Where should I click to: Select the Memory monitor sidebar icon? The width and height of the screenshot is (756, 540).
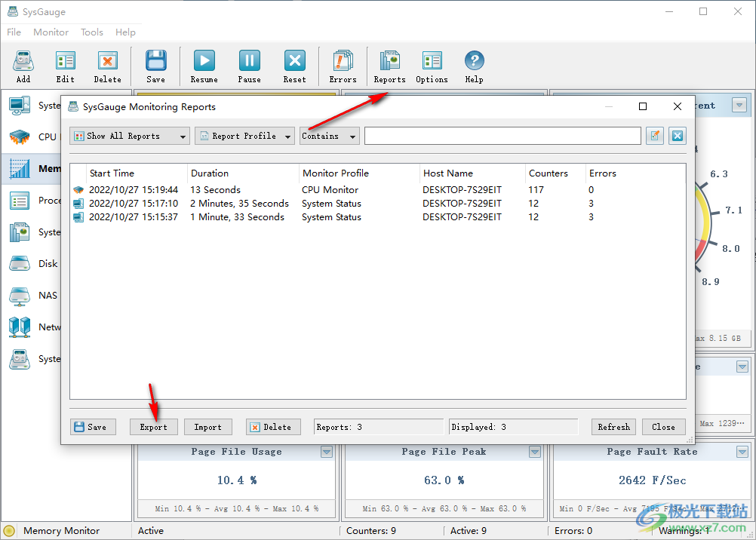tap(20, 169)
